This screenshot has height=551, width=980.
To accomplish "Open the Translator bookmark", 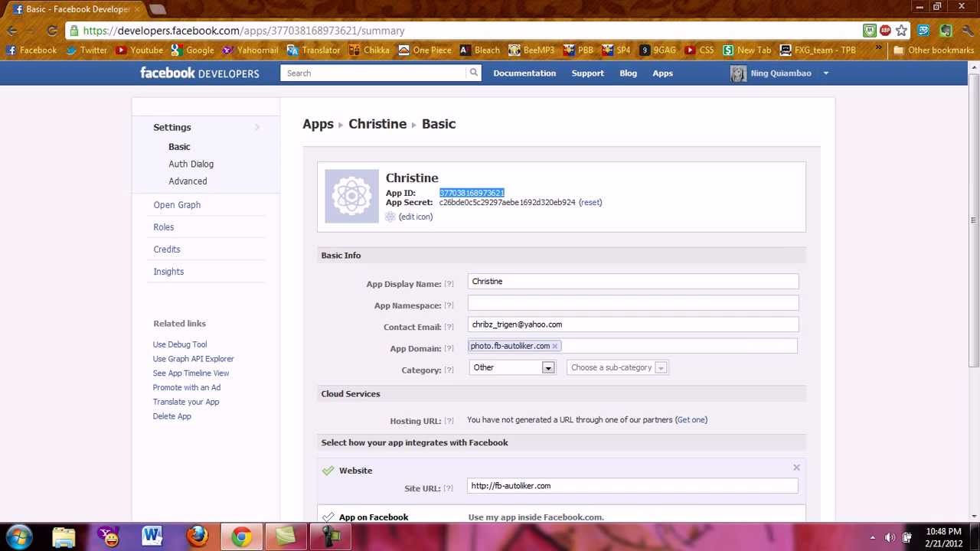I will tap(314, 50).
